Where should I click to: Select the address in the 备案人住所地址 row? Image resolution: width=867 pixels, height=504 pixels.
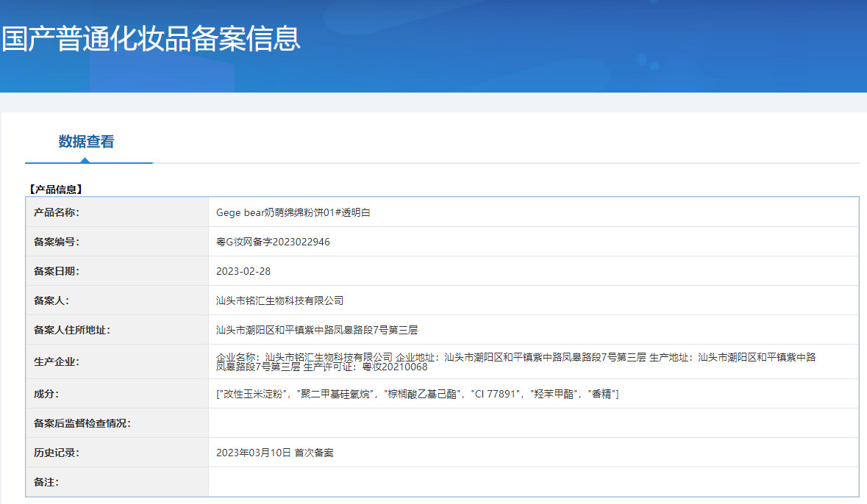tap(317, 330)
